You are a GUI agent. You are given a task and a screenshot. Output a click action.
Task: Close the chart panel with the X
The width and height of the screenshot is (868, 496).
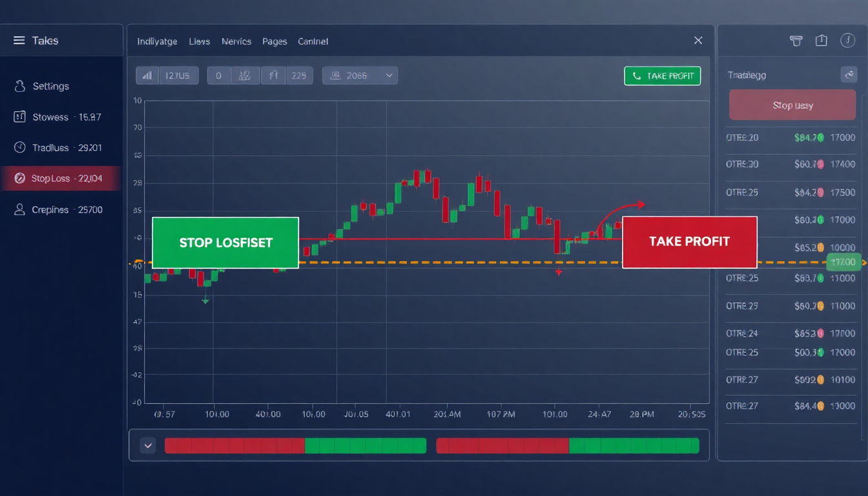point(698,41)
